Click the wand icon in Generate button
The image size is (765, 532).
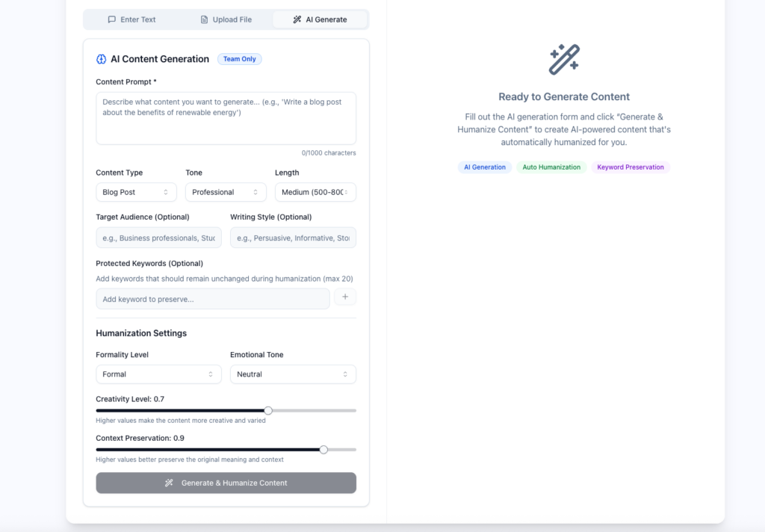click(x=170, y=483)
